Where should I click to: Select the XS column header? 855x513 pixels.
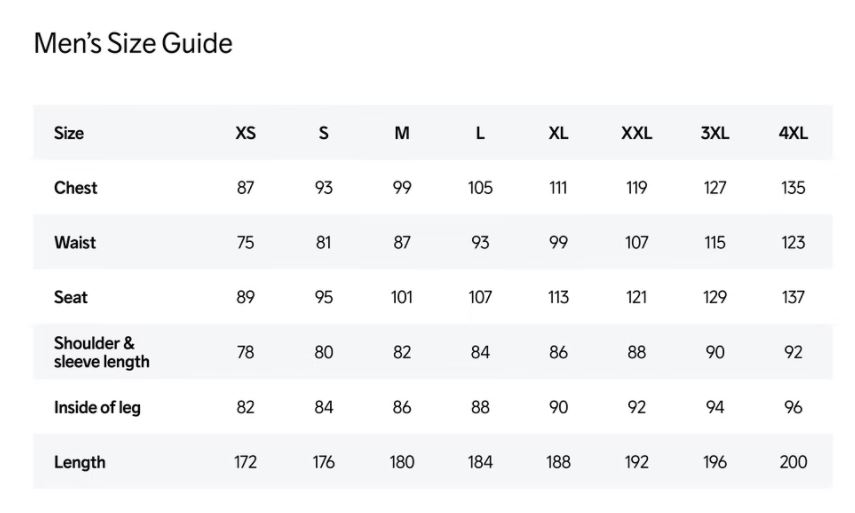[x=245, y=133]
